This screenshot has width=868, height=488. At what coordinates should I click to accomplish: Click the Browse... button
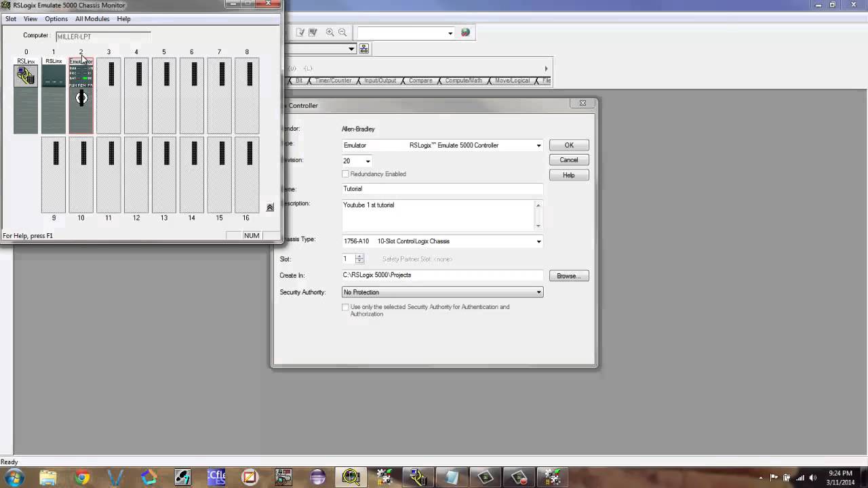tap(569, 276)
